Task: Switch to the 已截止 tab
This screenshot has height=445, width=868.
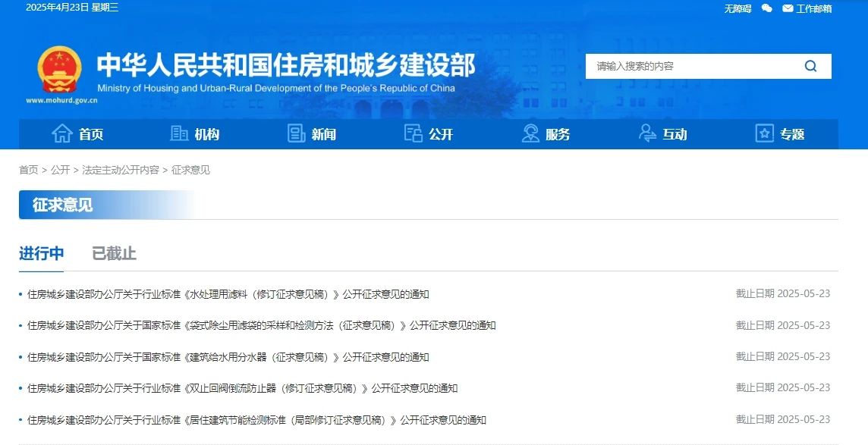Action: [114, 254]
